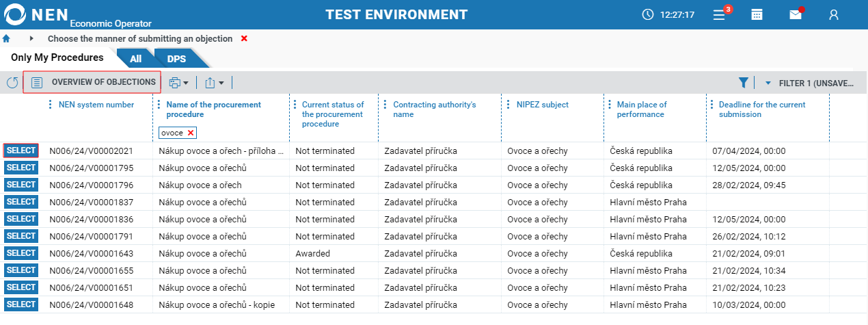Click the home icon in breadcrumb
Viewport: 868px width, 325px height.
[x=7, y=39]
